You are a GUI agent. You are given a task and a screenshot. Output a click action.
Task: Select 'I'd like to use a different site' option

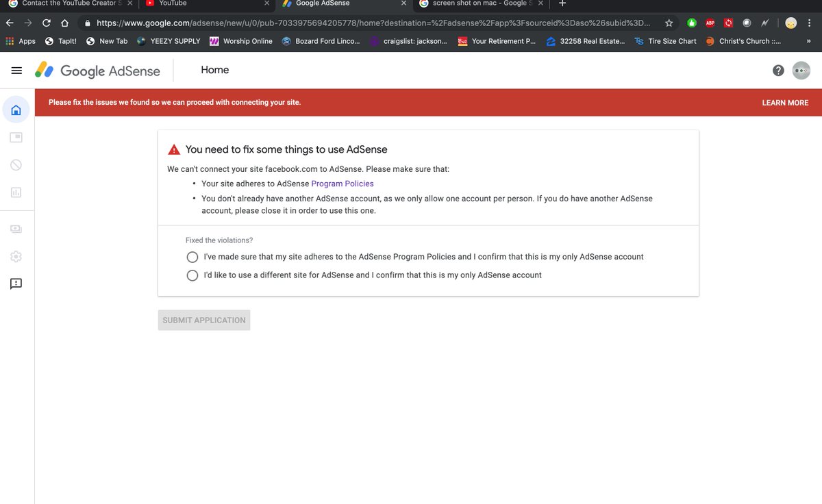(192, 275)
